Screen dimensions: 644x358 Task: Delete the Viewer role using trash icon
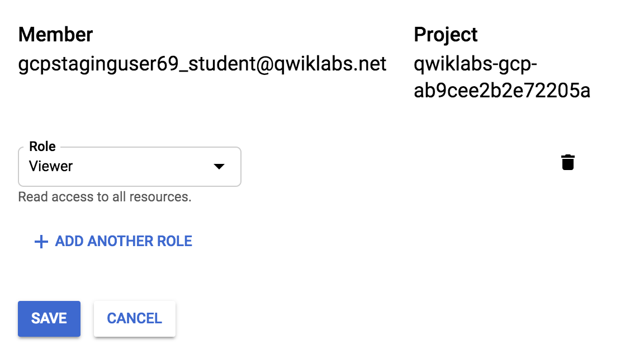567,162
